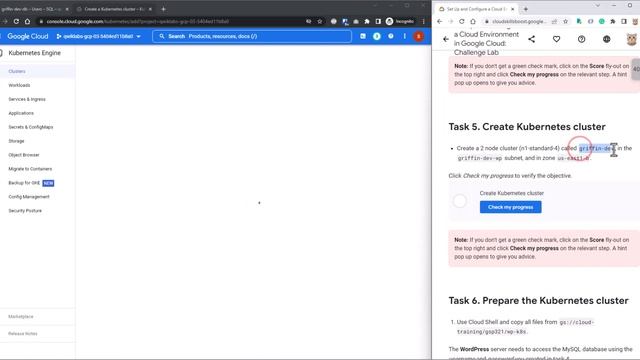Reload the Google Cloud console page
The image size is (640, 360).
[16, 21]
